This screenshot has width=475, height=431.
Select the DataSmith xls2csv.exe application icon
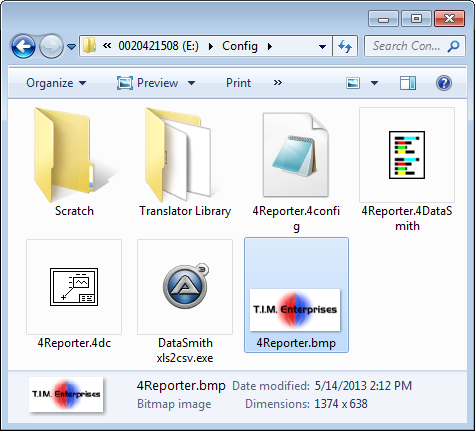coord(185,287)
